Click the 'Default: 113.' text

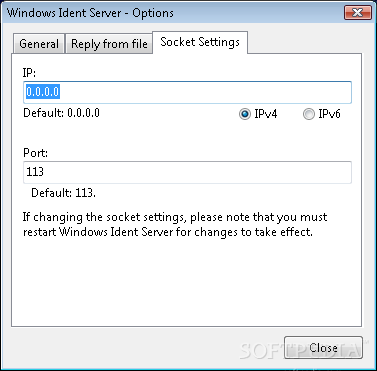[x=63, y=193]
